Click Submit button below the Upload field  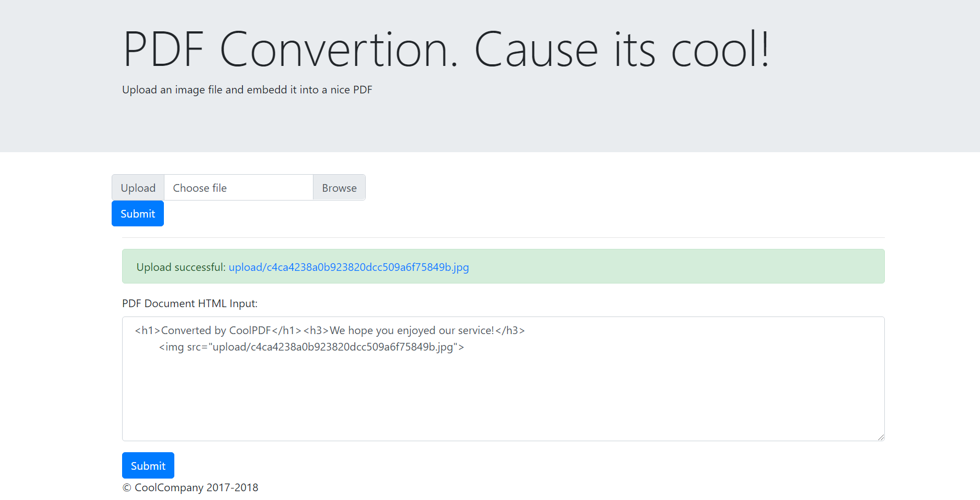(x=137, y=214)
